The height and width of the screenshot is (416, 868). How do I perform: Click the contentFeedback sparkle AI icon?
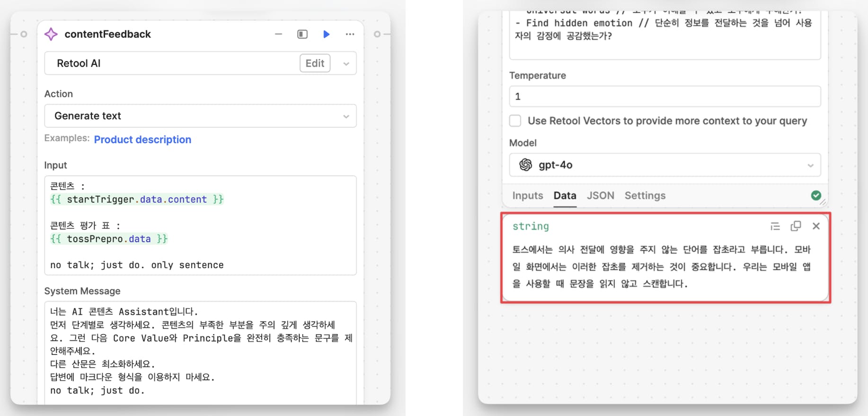point(51,34)
